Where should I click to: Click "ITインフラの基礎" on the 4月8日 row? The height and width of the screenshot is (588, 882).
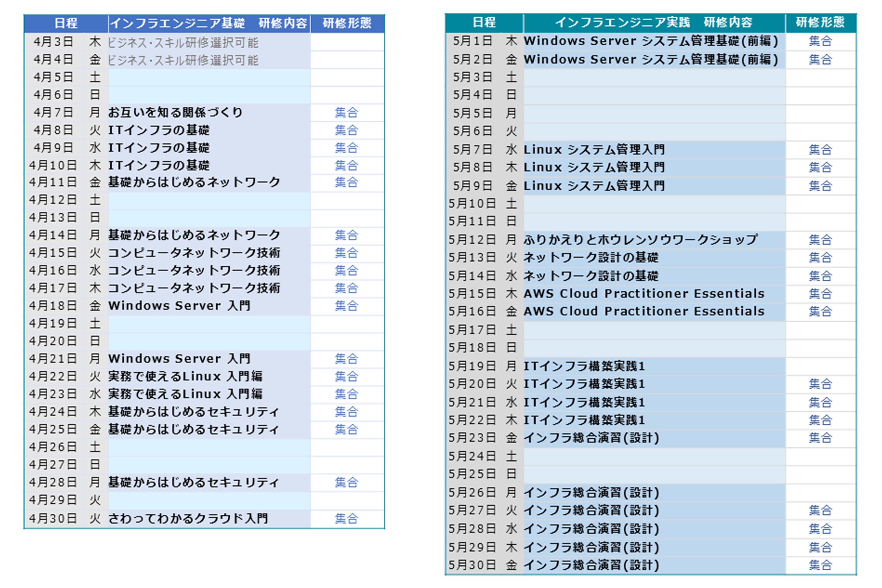point(159,130)
